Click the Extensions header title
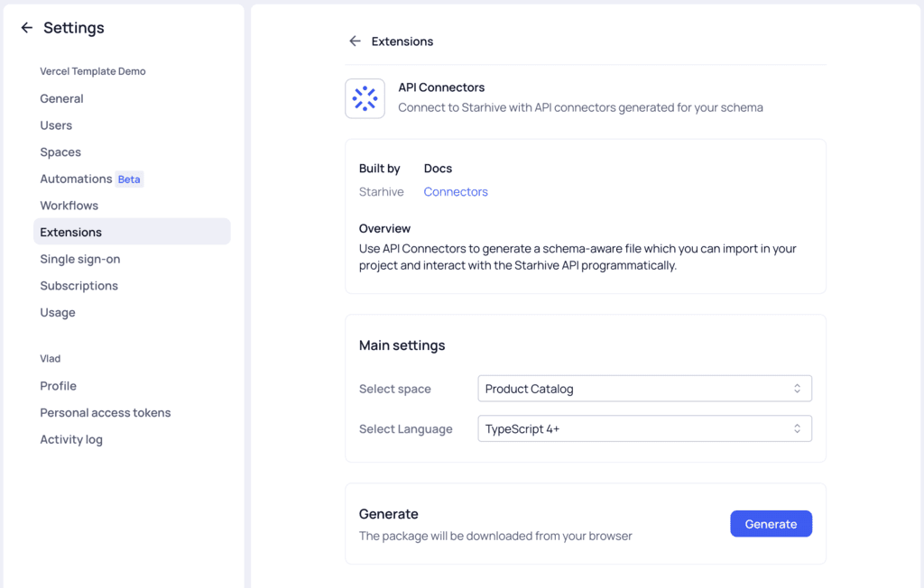Image resolution: width=924 pixels, height=588 pixels. 402,41
